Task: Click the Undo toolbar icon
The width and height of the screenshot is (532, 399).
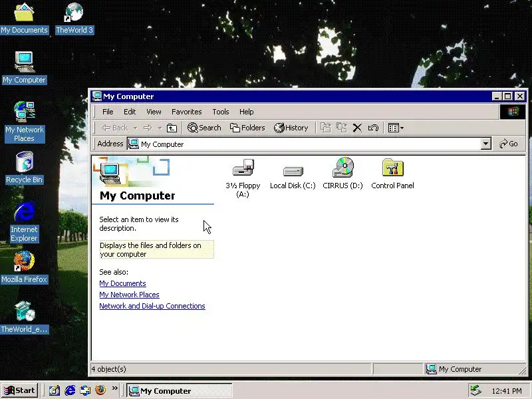Action: 373,128
